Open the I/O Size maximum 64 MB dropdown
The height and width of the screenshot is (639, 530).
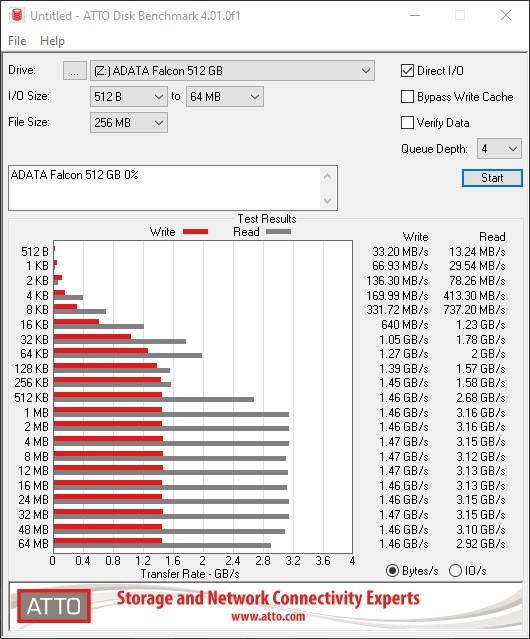click(224, 97)
